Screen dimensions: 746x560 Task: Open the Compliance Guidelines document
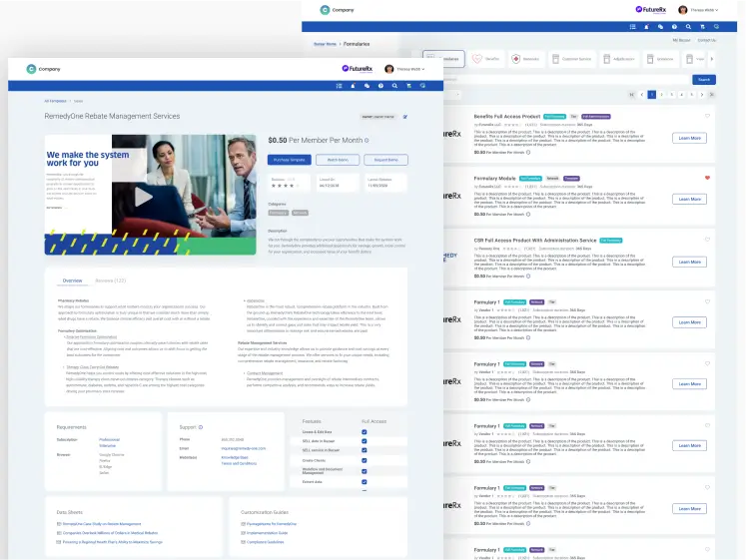click(x=266, y=542)
